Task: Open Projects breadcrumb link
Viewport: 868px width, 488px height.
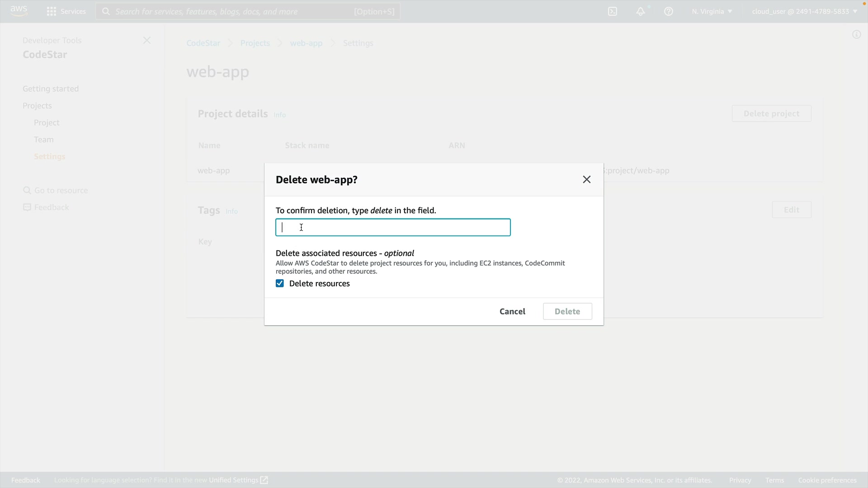Action: [x=255, y=43]
